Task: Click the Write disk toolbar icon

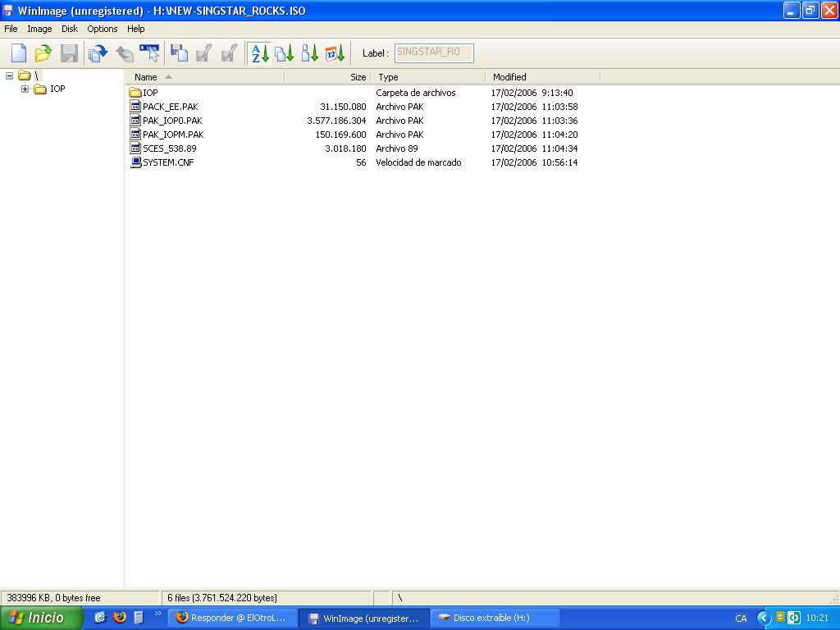Action: (125, 53)
